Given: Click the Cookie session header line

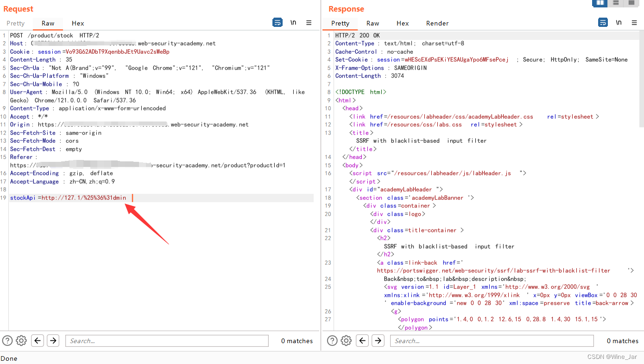Looking at the screenshot, I should [90, 51].
